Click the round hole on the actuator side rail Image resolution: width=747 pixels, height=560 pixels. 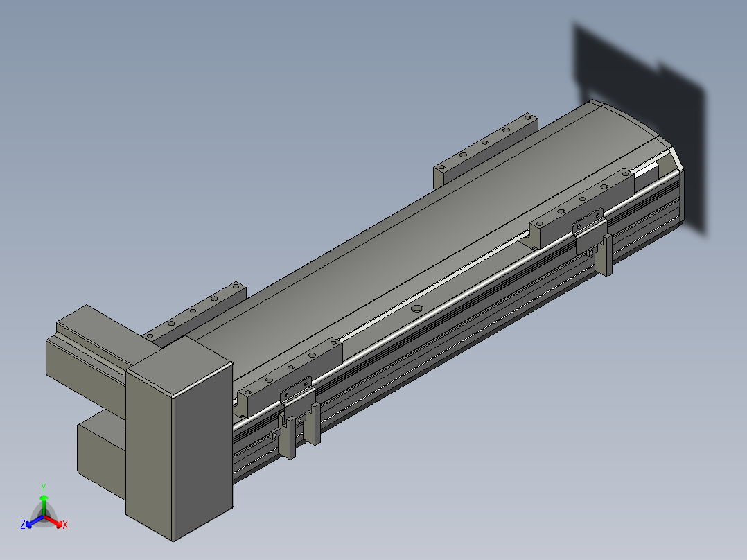[417, 309]
